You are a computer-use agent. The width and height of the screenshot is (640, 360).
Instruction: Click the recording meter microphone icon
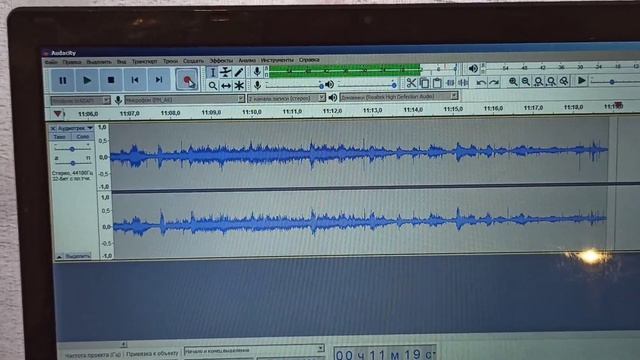coord(257,72)
